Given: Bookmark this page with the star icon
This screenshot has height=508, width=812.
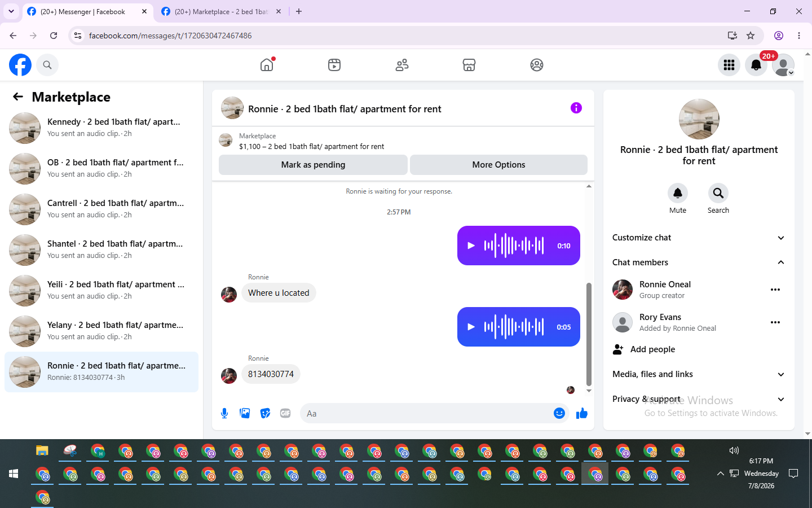Looking at the screenshot, I should click(751, 36).
